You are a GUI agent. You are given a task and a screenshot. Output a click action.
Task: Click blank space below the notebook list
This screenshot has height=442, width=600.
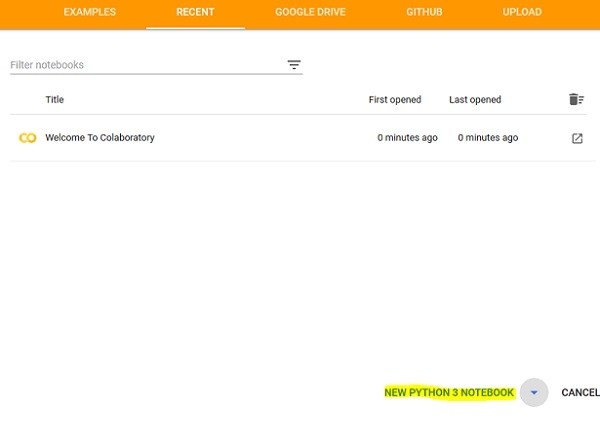(x=300, y=260)
